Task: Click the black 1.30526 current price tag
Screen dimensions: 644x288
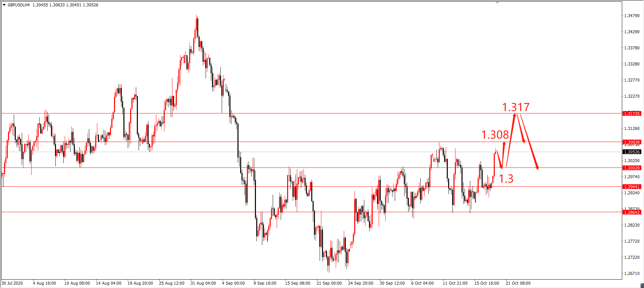Action: 632,152
